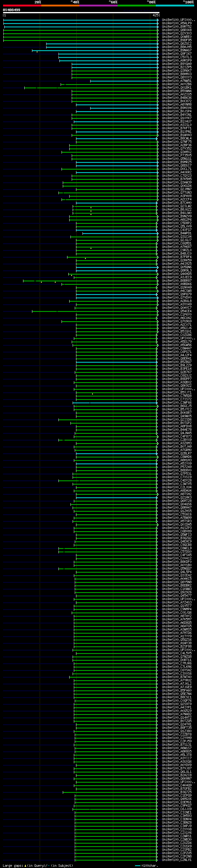This screenshot has width=197, height=868.
Task: Select the UniRef100_B5YJT1 label
Action: tap(177, 393)
